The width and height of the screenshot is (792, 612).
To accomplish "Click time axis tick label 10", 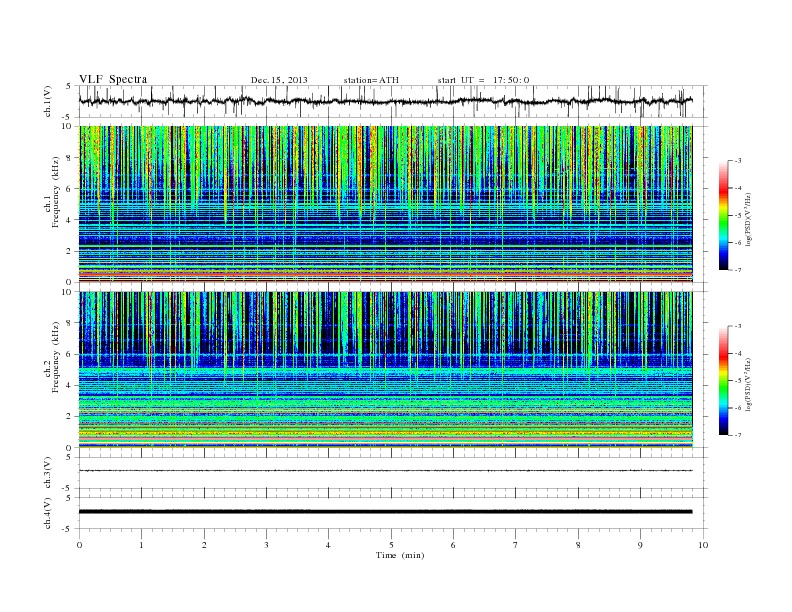I will click(x=703, y=545).
